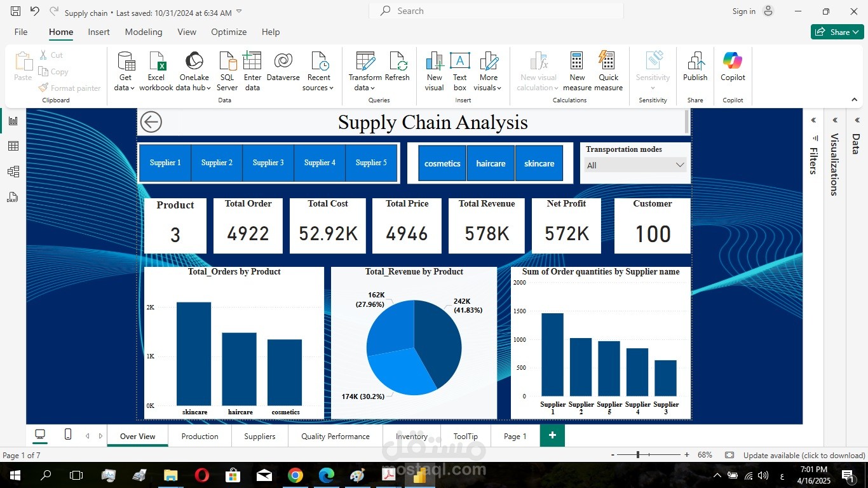The image size is (868, 488).
Task: Filter by Supplier 5 slicer
Action: coord(371,163)
